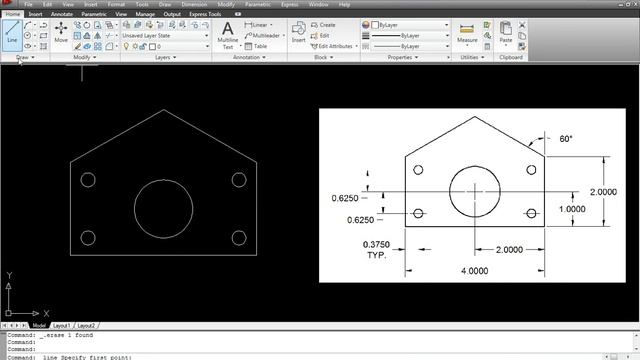Expand the Properties panel

(x=402, y=58)
